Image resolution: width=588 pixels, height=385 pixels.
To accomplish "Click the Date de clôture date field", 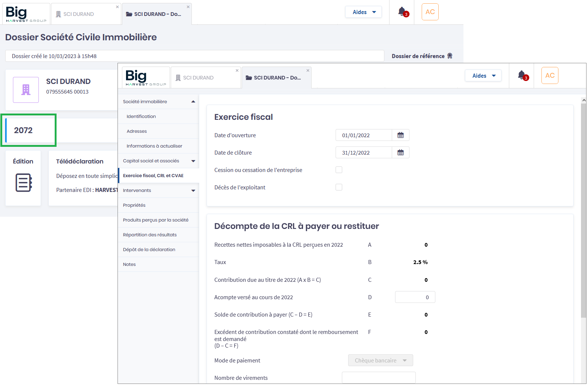I will [x=364, y=153].
